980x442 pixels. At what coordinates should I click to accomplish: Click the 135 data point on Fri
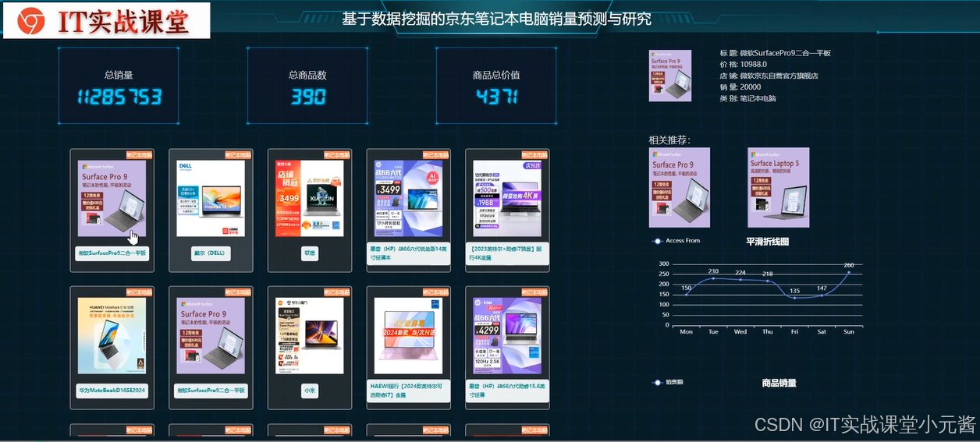coord(794,298)
